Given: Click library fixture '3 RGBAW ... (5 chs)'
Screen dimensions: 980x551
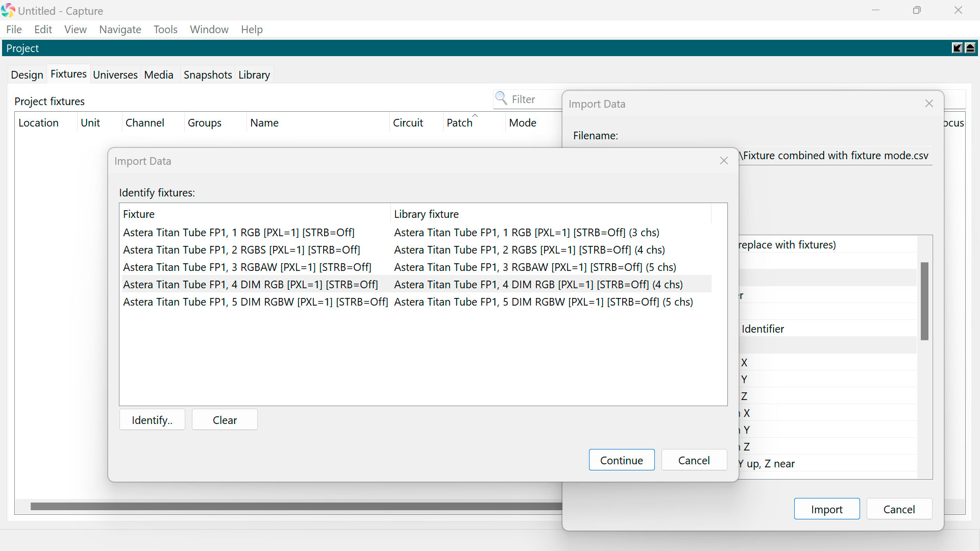Looking at the screenshot, I should pos(535,267).
